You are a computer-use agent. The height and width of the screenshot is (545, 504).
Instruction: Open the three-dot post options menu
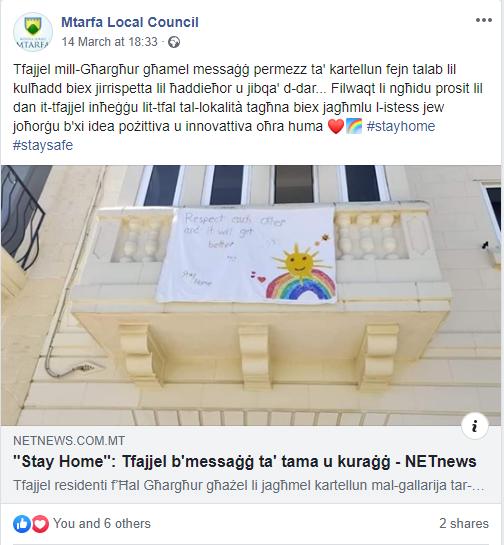pyautogui.click(x=483, y=20)
